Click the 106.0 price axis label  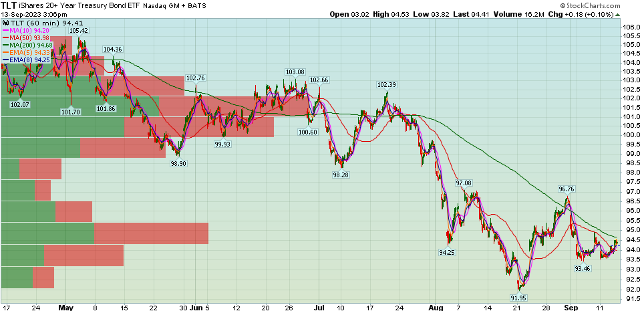pos(632,27)
